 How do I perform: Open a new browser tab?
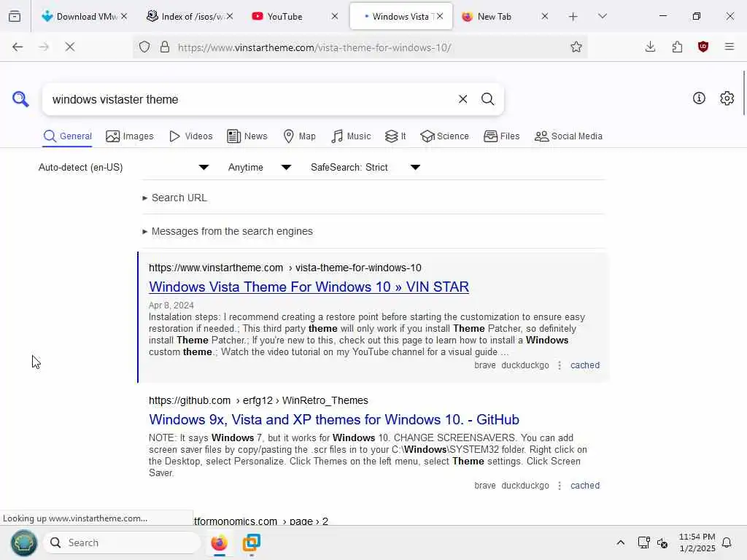573,17
